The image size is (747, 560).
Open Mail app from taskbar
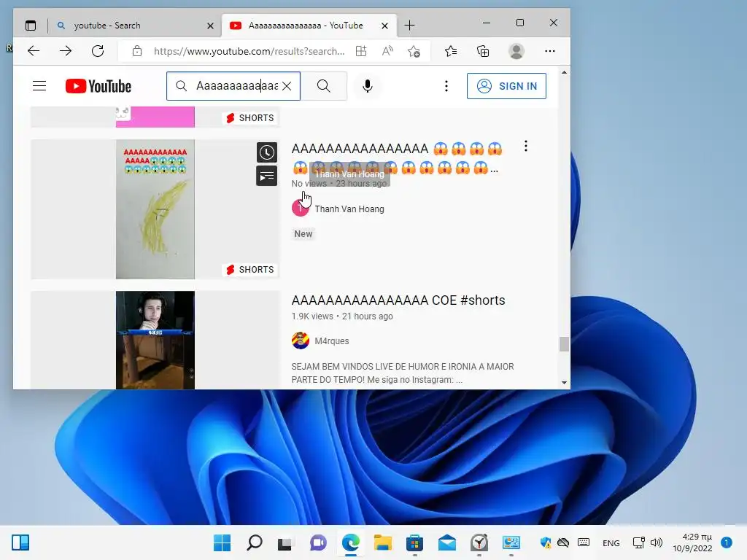point(447,542)
